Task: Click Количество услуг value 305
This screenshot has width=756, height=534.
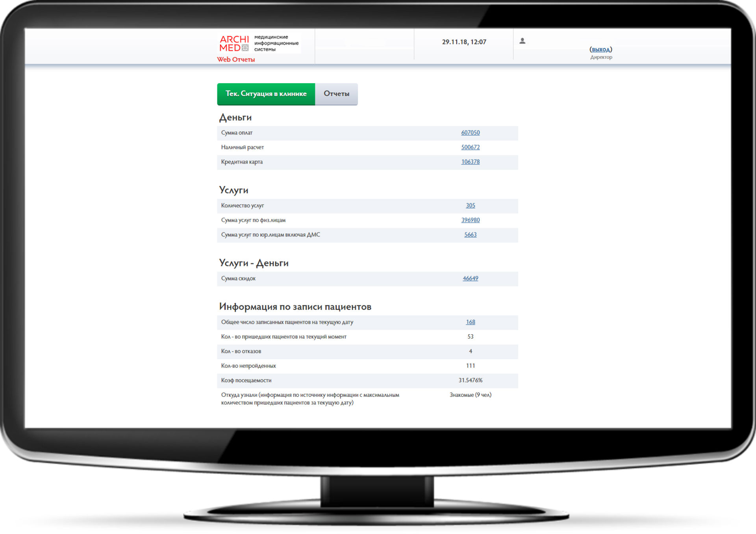Action: pyautogui.click(x=470, y=206)
